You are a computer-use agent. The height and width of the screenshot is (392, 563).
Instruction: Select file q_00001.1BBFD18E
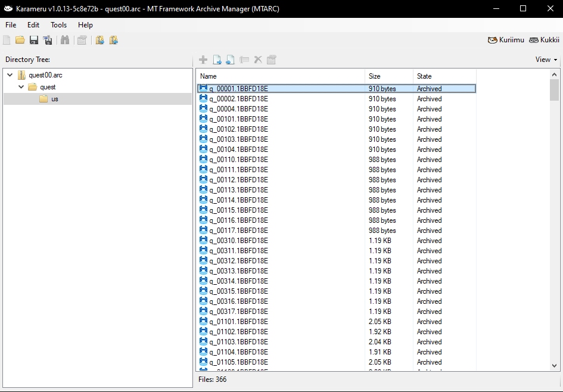pos(337,89)
